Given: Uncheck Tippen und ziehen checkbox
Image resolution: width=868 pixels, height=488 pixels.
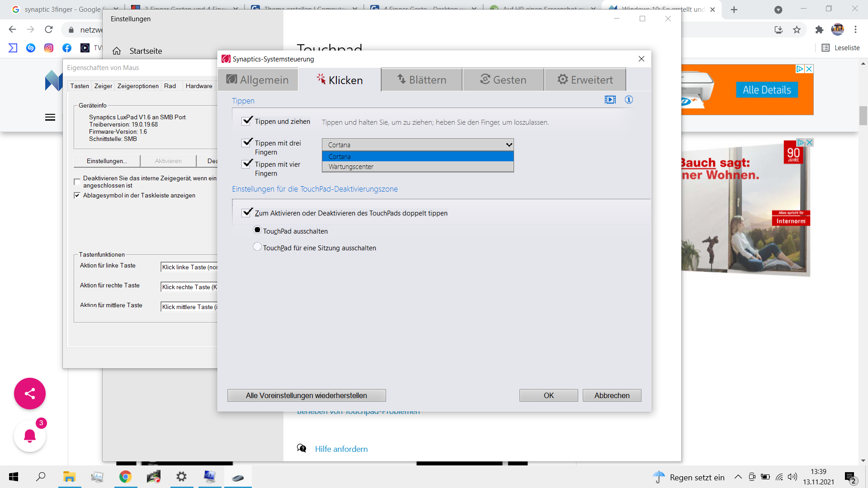Looking at the screenshot, I should click(x=247, y=121).
